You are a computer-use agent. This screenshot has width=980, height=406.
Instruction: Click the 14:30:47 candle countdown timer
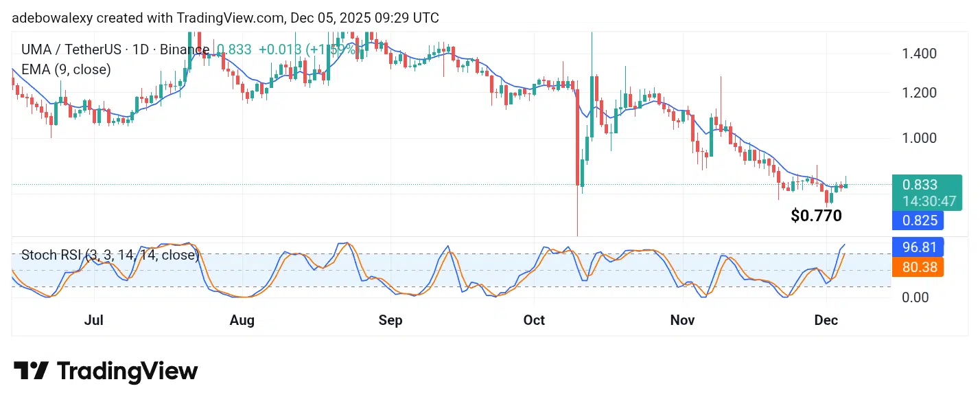coord(920,202)
